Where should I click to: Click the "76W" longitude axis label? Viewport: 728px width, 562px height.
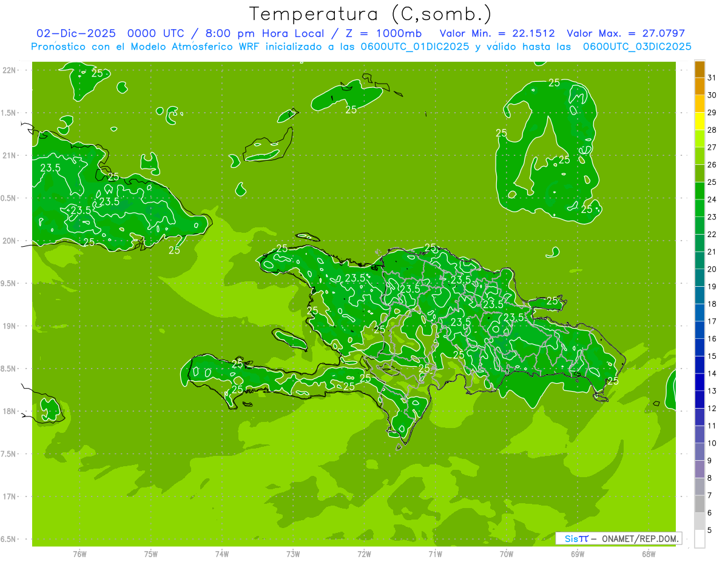(x=79, y=554)
